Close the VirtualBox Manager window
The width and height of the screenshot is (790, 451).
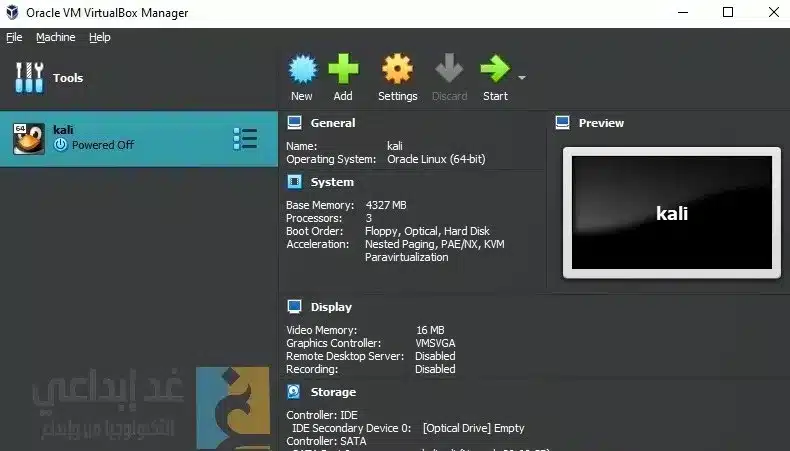point(774,12)
